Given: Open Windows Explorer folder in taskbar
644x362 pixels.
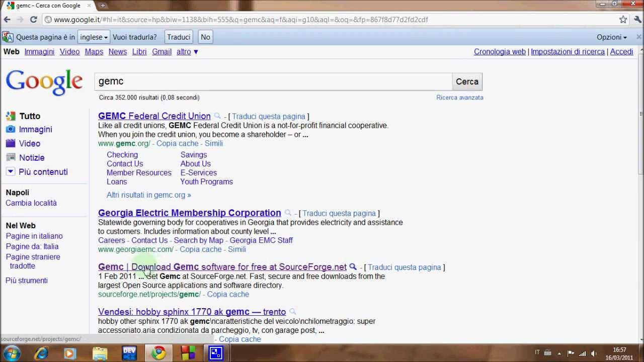Looking at the screenshot, I should click(x=100, y=353).
